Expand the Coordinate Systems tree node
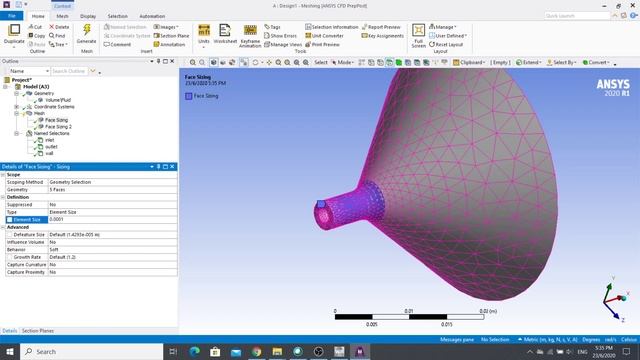Screen dimensions: 640x360 coord(17,107)
